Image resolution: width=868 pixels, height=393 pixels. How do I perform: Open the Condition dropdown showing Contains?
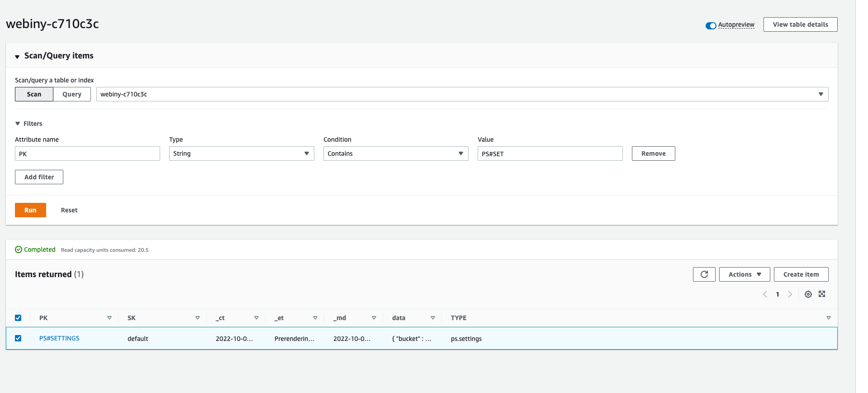(x=395, y=153)
